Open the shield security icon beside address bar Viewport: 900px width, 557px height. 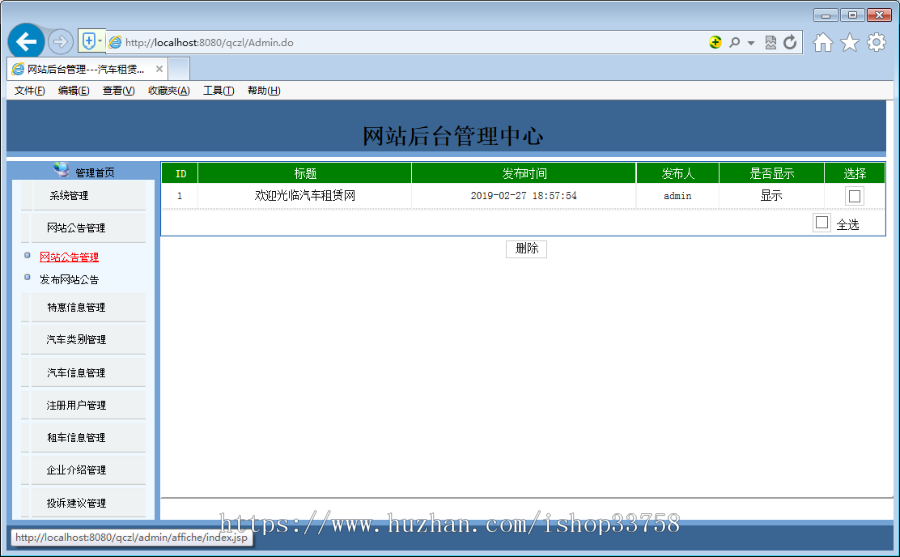pyautogui.click(x=89, y=41)
